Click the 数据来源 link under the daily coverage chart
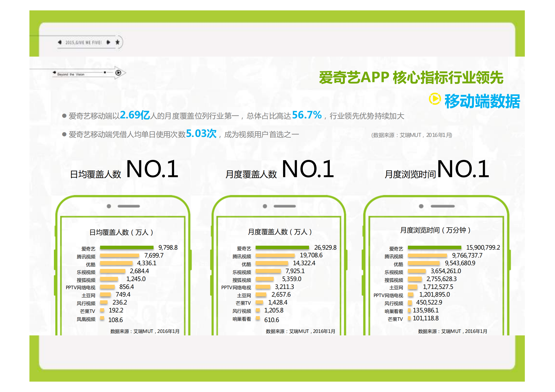 (x=145, y=331)
